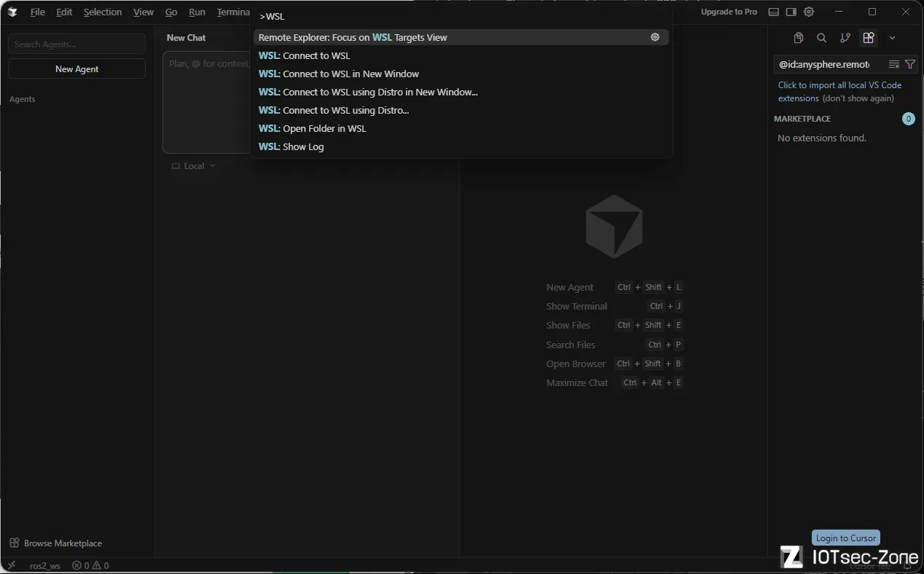Open the Local environment dropdown
The width and height of the screenshot is (924, 574).
coord(194,166)
